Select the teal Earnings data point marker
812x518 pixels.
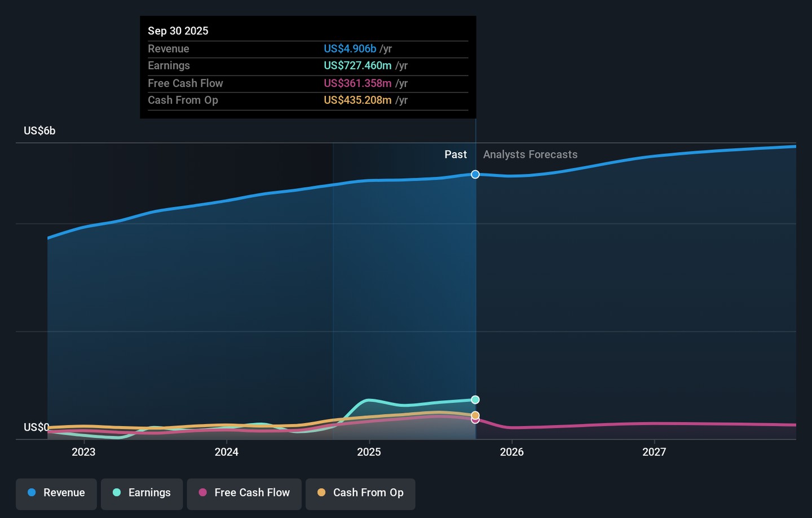pyautogui.click(x=475, y=400)
